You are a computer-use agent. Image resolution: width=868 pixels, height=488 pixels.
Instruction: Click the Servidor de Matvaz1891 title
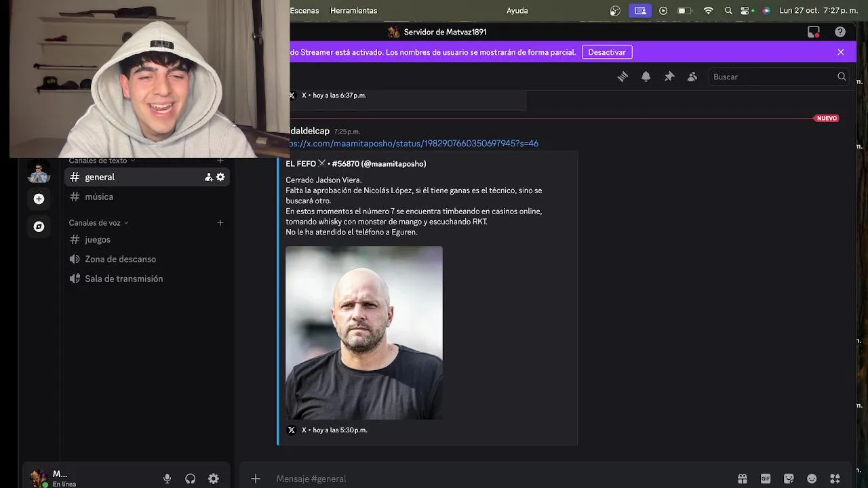445,32
